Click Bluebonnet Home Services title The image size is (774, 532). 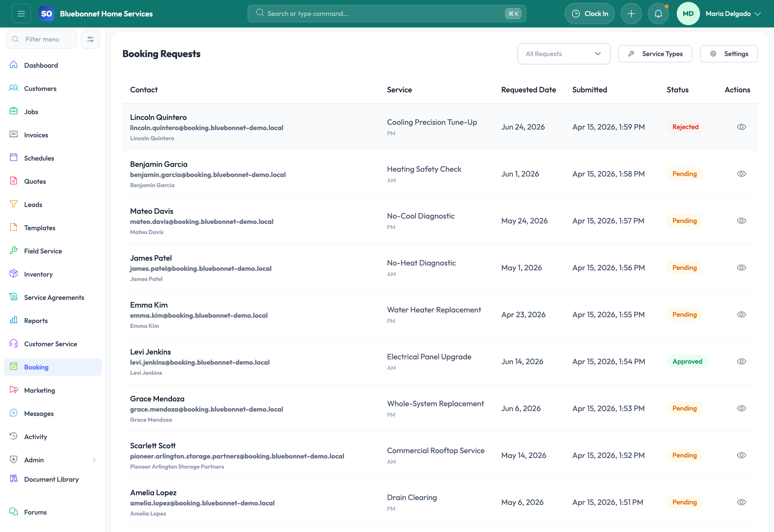tap(106, 14)
